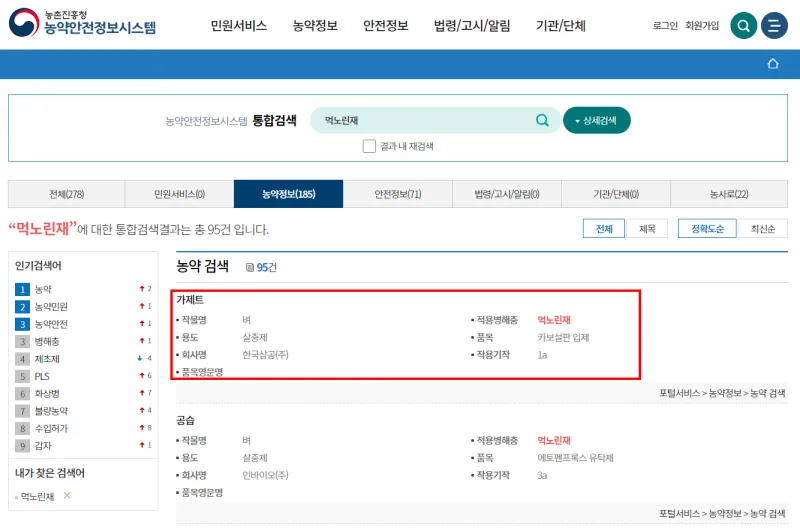Image resolution: width=800 pixels, height=528 pixels.
Task: Filter search by 제목 only
Action: (647, 229)
